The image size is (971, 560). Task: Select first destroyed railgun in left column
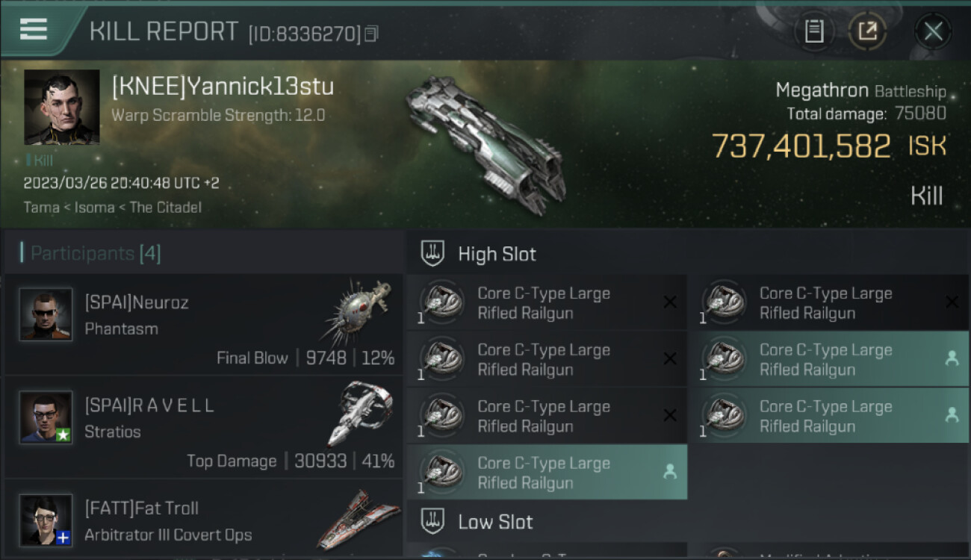click(547, 302)
